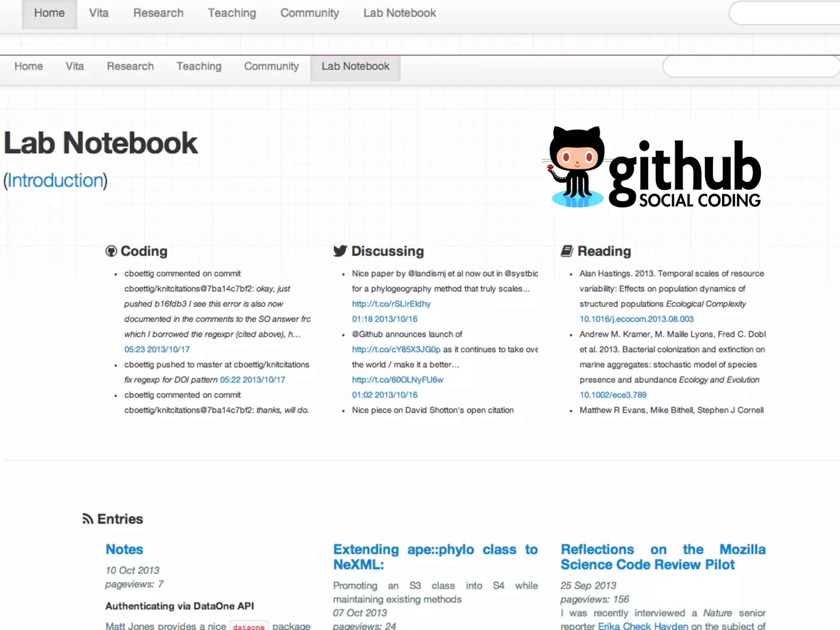Click the Twitter bird icon beside Discussing

tap(340, 251)
